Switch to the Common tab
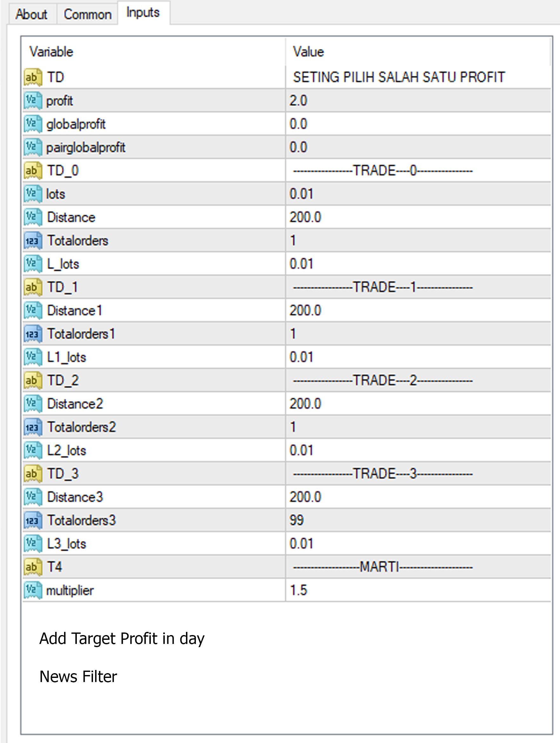 tap(87, 14)
